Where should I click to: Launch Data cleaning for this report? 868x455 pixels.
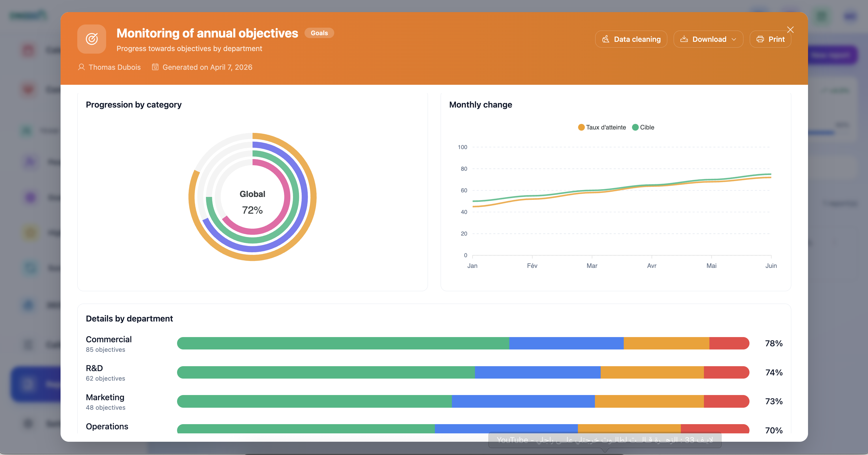(x=631, y=39)
